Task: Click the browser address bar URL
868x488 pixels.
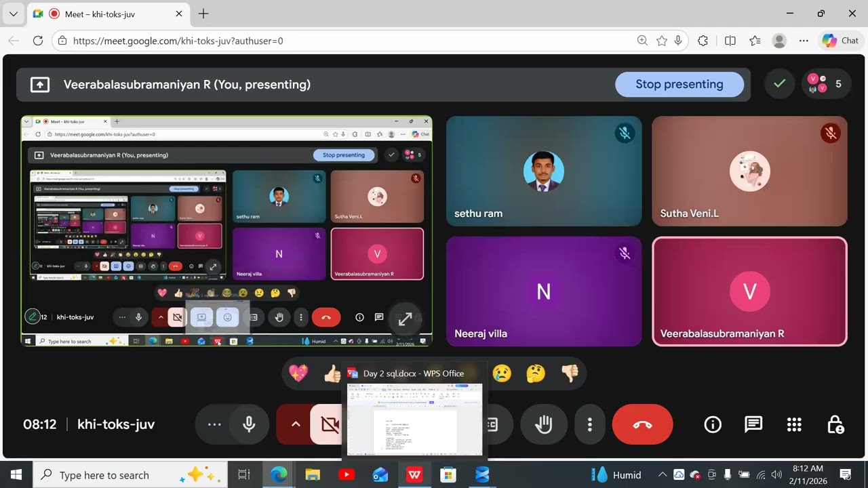Action: [x=178, y=41]
